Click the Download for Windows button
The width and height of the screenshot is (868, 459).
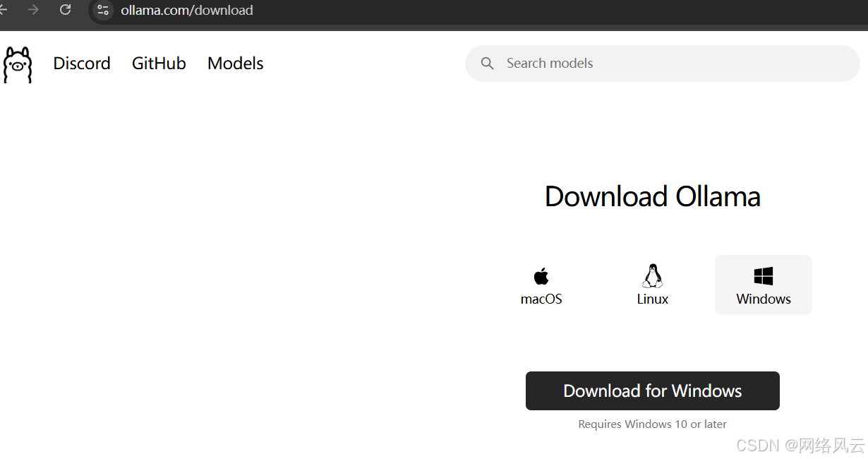653,391
